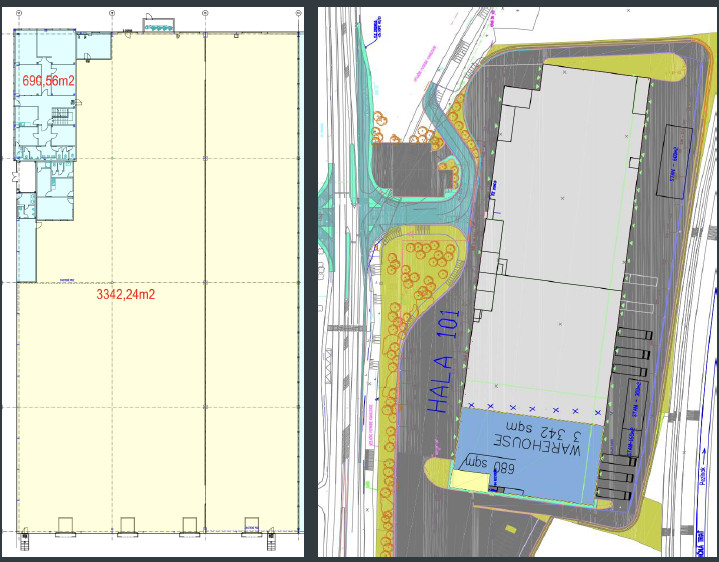
Task: Click the rightmost loading dock door at bottom
Action: (x=250, y=525)
